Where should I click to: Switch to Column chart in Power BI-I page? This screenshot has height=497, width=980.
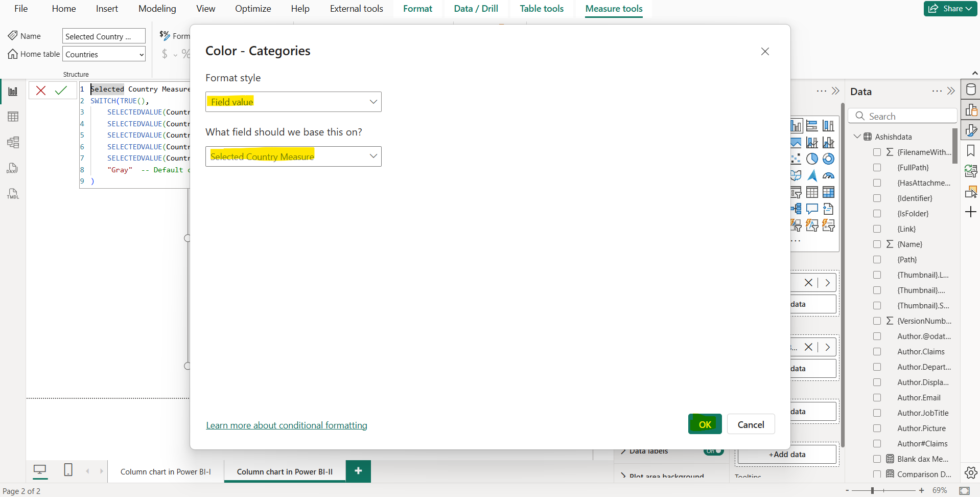166,472
